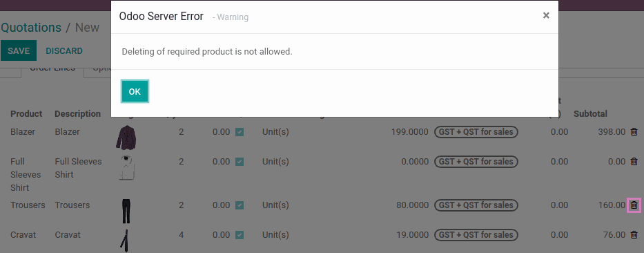Viewport: 644px width, 253px height.
Task: Toggle the checkbox in Cravat row
Action: coord(240,235)
